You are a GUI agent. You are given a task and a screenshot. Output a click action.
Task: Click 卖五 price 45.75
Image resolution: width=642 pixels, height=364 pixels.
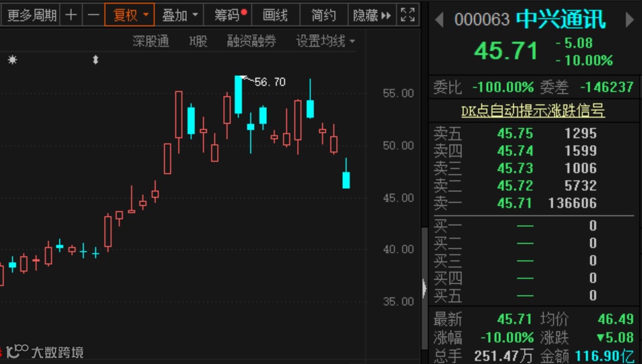515,133
